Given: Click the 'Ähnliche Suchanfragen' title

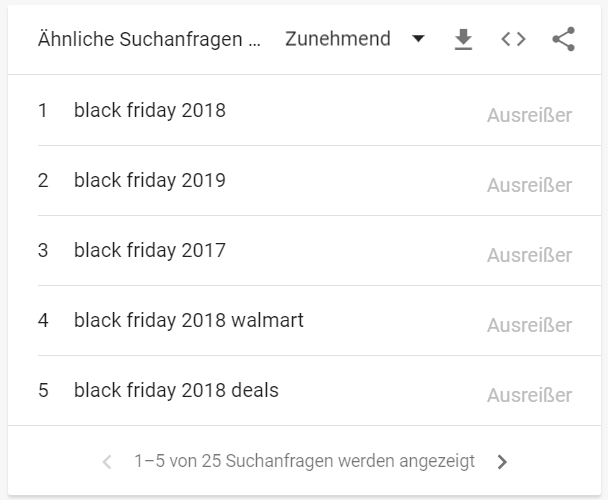Looking at the screenshot, I should pos(150,39).
